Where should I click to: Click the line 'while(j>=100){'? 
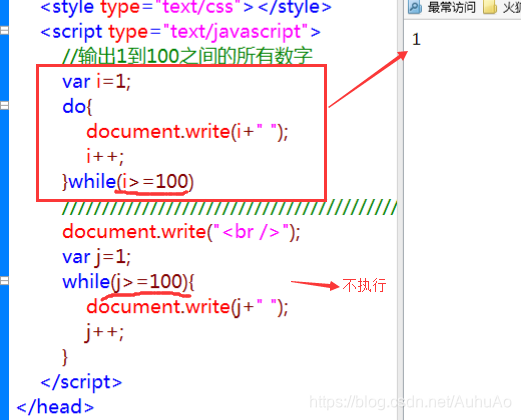pos(128,282)
